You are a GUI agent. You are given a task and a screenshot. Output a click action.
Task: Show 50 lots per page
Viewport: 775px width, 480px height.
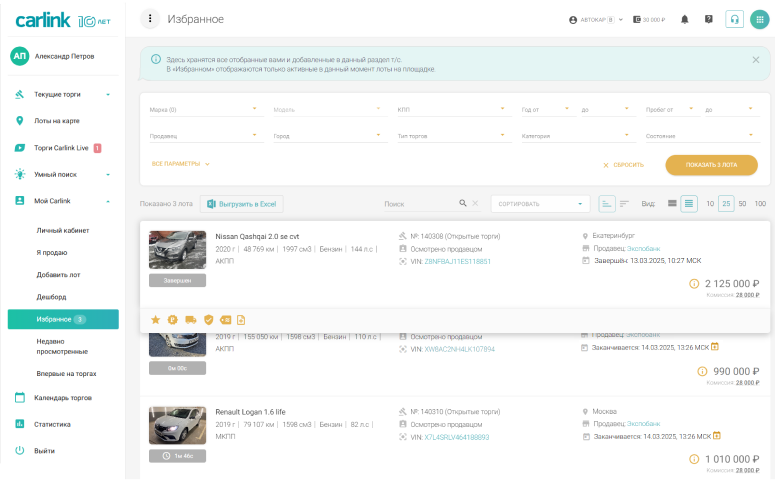(x=742, y=204)
